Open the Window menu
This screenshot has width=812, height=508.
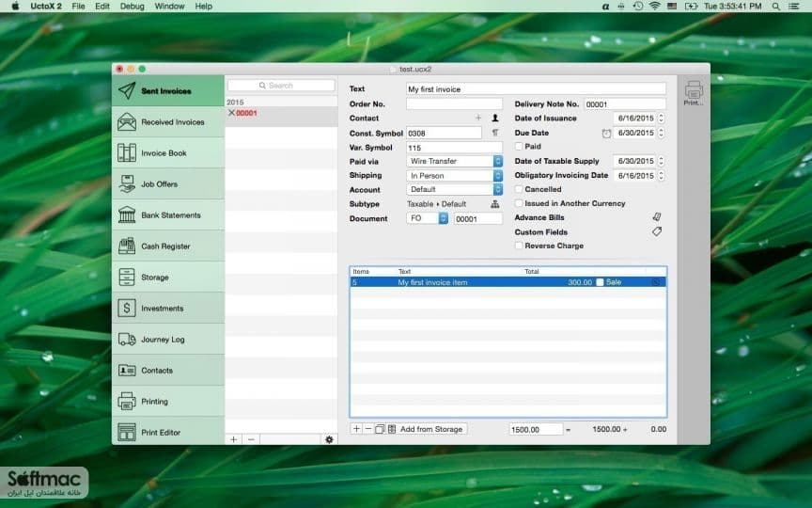point(169,7)
